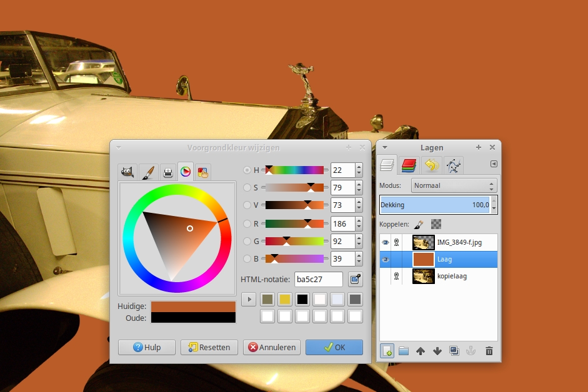Image resolution: width=588 pixels, height=392 pixels.
Task: Confirm the color with OK
Action: (x=334, y=348)
